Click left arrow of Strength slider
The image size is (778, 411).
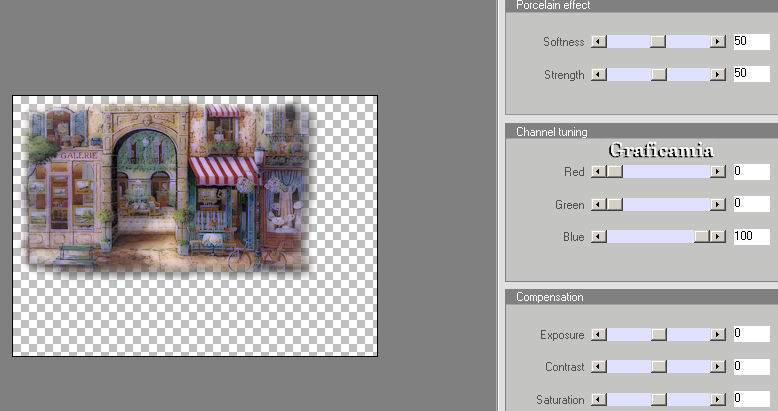599,74
